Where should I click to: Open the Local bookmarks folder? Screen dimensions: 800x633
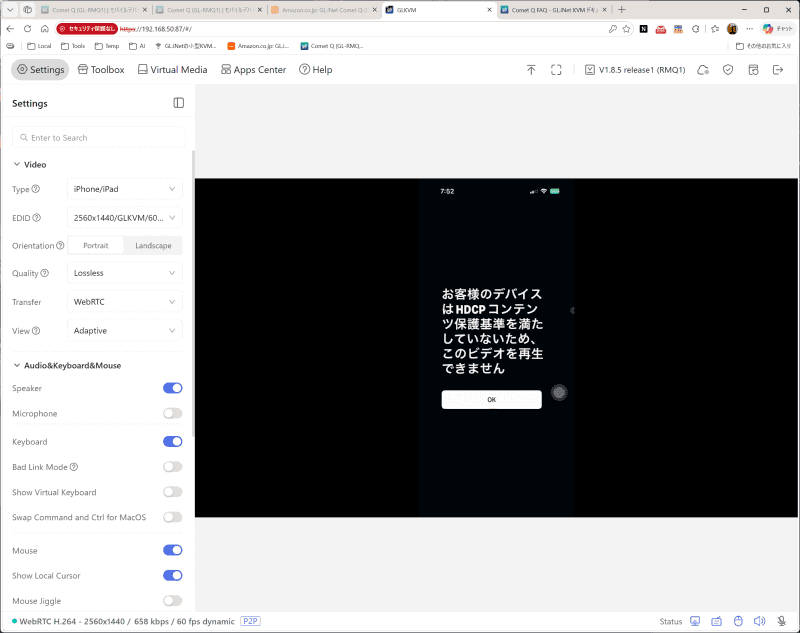[x=39, y=46]
